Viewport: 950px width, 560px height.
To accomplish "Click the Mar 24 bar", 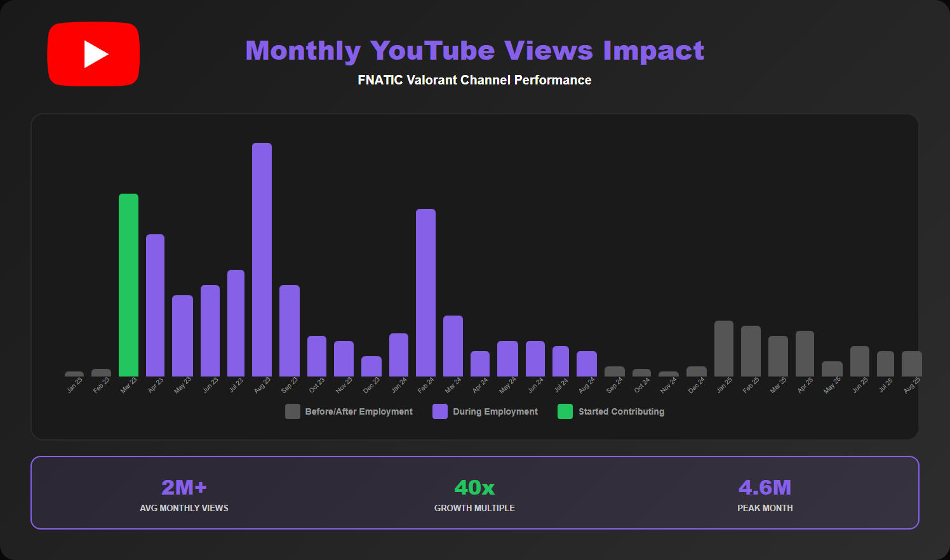I will (453, 346).
